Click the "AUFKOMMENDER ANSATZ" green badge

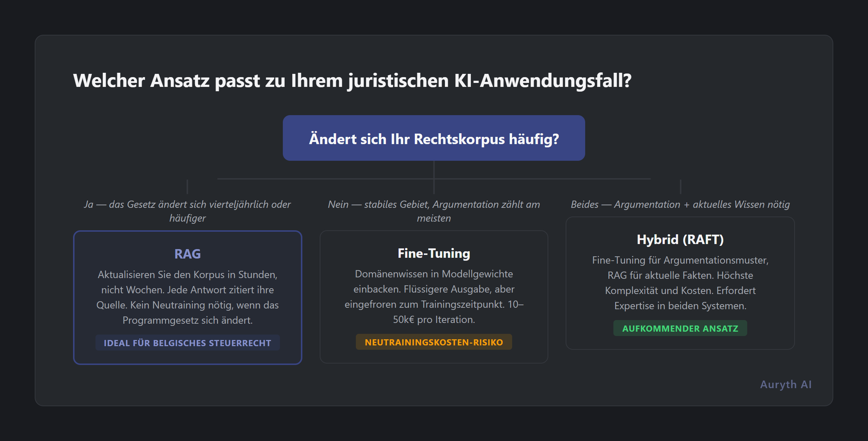click(680, 328)
